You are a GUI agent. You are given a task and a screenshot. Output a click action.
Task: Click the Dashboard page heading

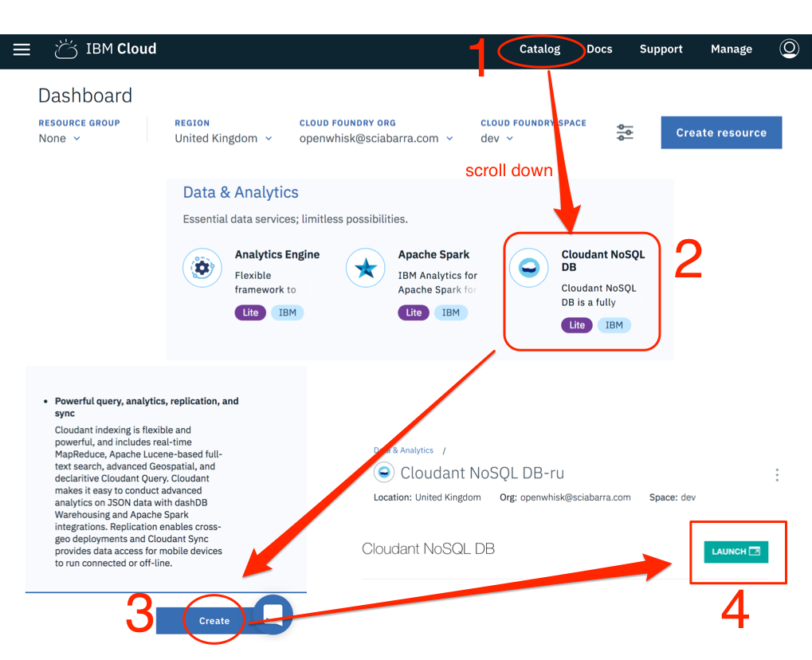point(85,96)
